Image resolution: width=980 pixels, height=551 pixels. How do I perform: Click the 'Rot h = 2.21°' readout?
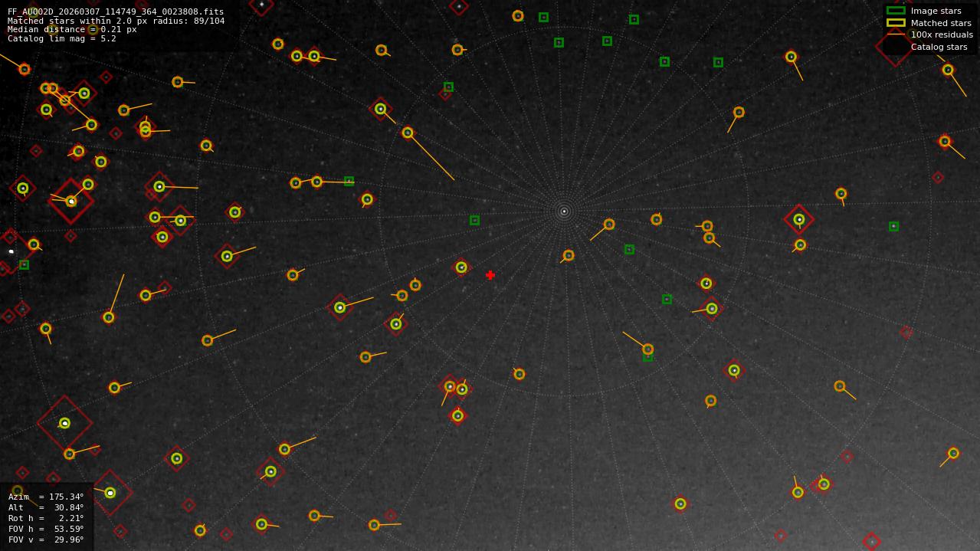click(x=46, y=518)
